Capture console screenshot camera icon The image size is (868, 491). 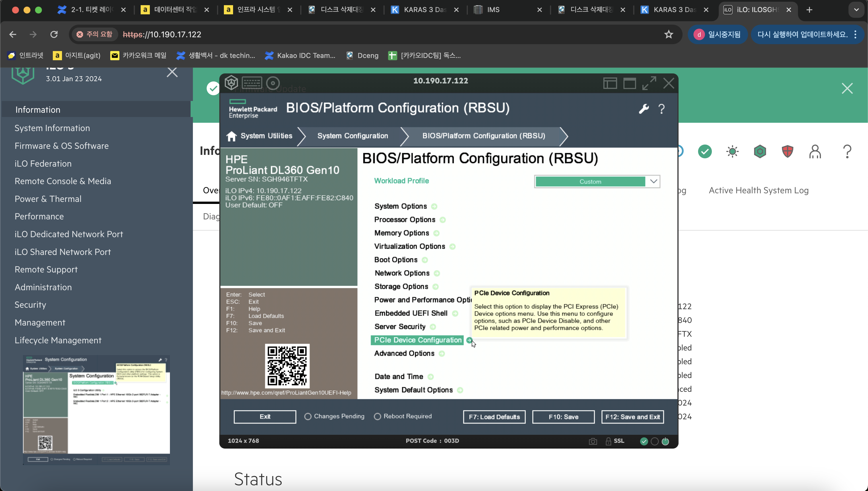point(593,441)
